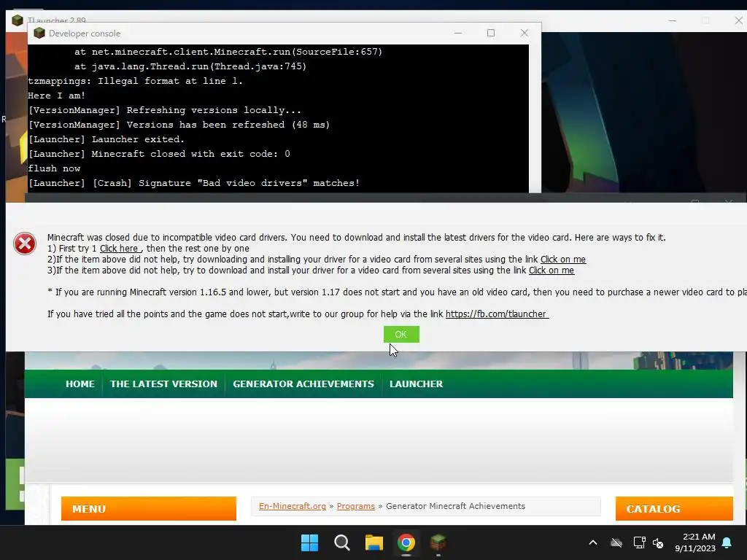The image size is (747, 560).
Task: Go to THE LATEST VERSION tab
Action: coord(163,384)
